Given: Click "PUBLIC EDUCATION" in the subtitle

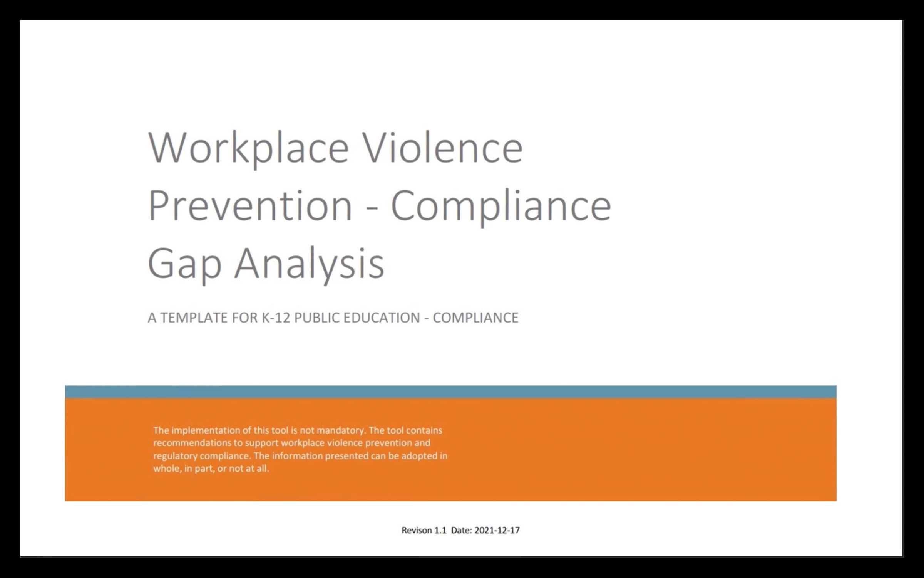Looking at the screenshot, I should click(357, 318).
